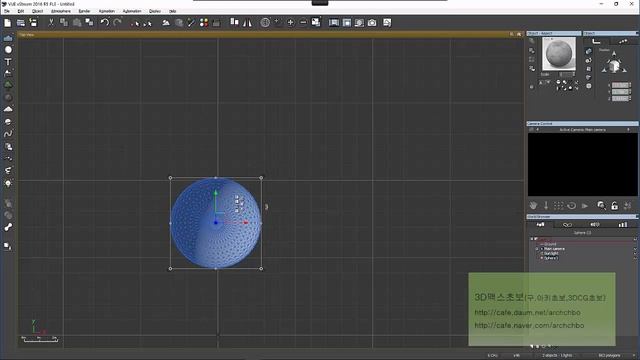
Task: Select the Text tool in left toolbar
Action: click(x=8, y=62)
